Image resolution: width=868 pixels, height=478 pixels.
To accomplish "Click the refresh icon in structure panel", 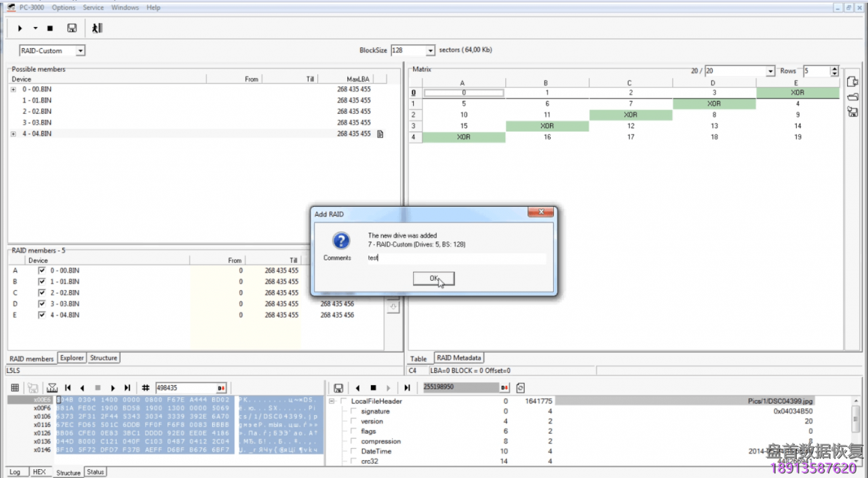I will (x=520, y=388).
